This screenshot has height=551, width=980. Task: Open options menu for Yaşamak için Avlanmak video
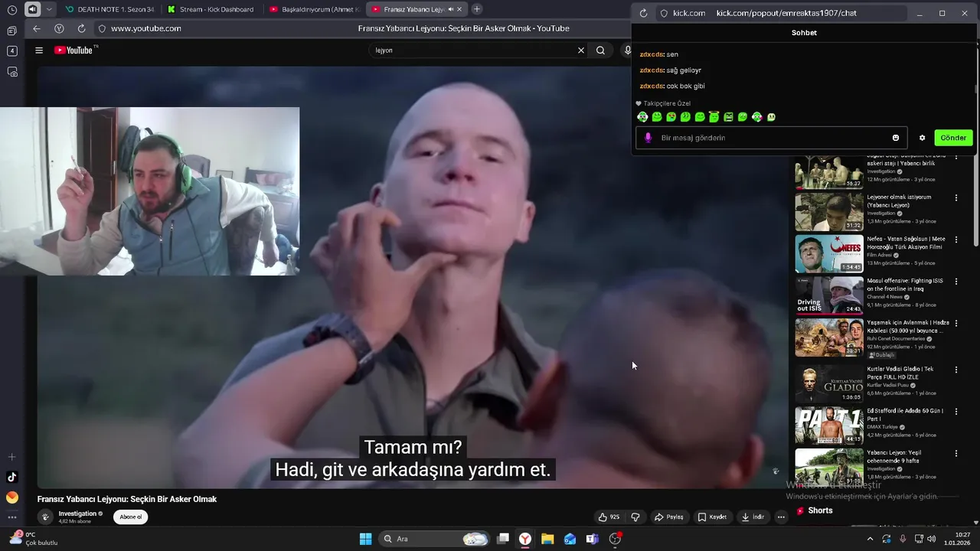point(955,324)
